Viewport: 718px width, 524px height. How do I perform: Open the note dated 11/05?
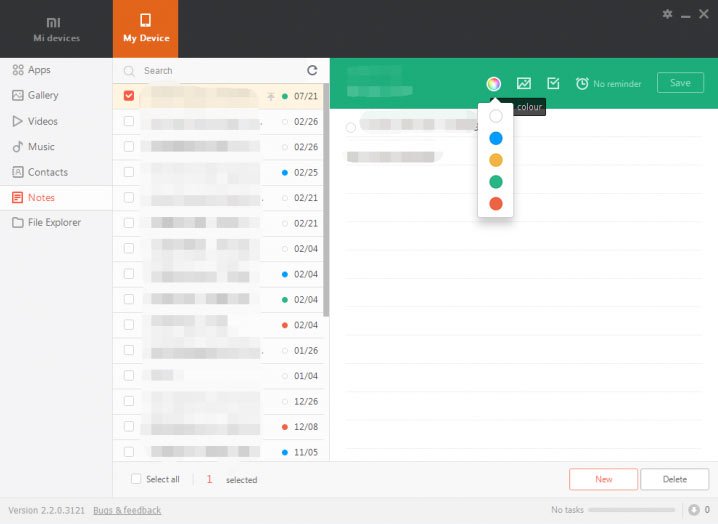218,451
